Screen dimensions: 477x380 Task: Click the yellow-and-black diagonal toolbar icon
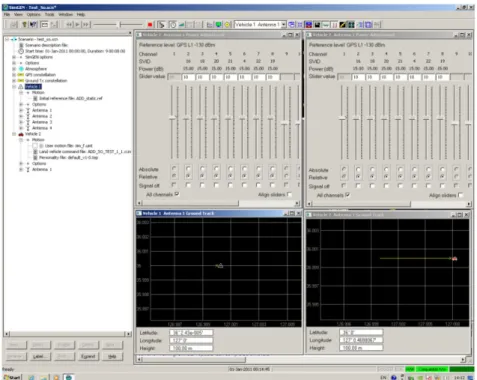click(x=343, y=25)
